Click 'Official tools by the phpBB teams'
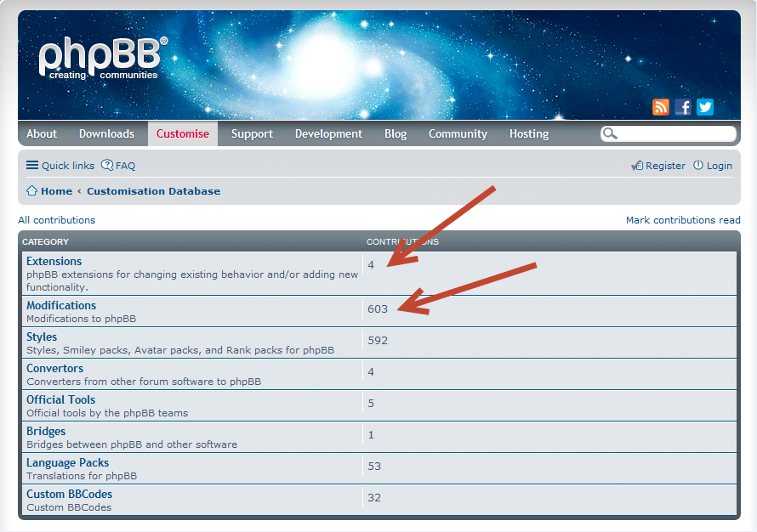This screenshot has width=757, height=532. point(107,413)
